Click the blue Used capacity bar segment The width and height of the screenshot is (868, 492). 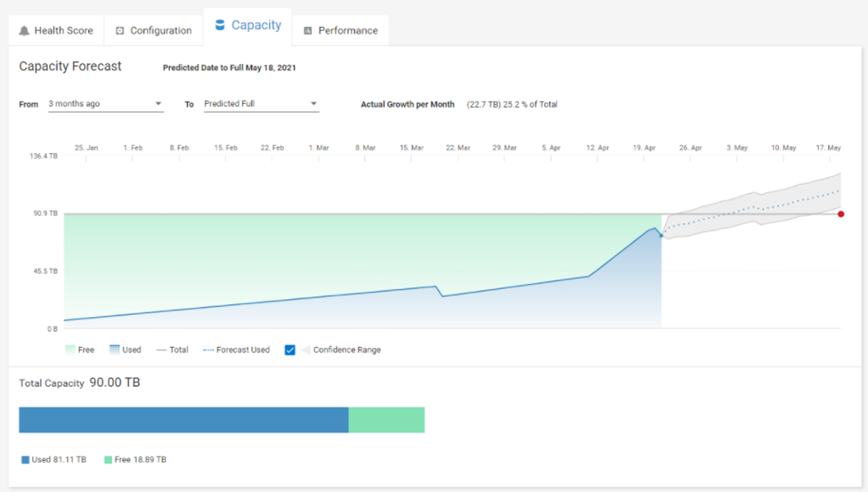click(183, 420)
